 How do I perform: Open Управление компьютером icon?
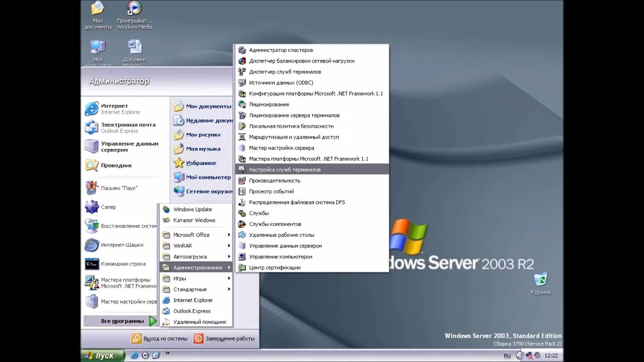242,256
